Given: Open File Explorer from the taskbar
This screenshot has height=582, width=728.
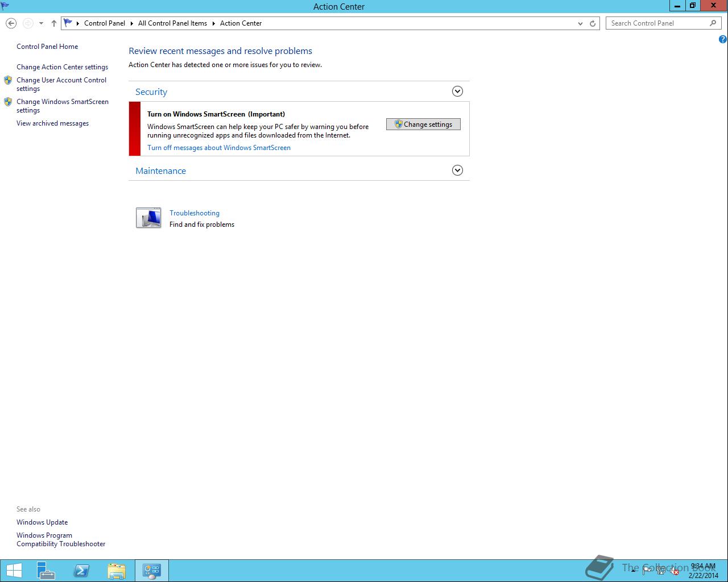Looking at the screenshot, I should [x=117, y=571].
